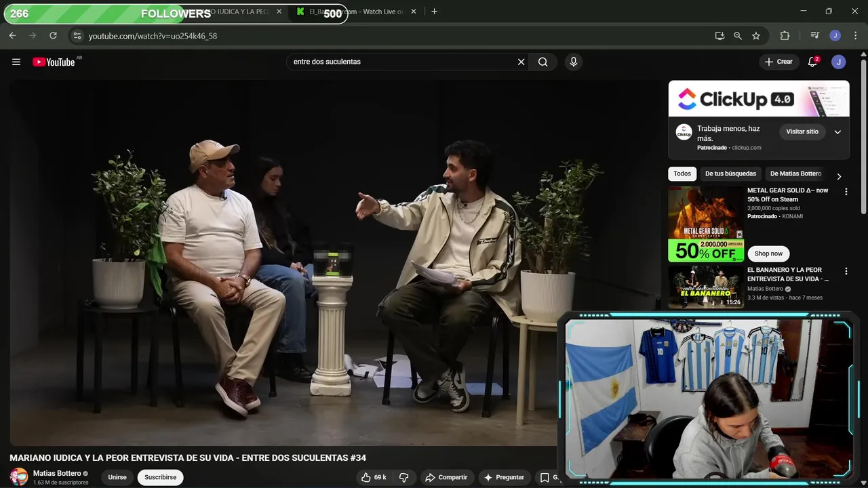The height and width of the screenshot is (488, 868).
Task: Open the YouTube account avatar menu
Action: 839,62
